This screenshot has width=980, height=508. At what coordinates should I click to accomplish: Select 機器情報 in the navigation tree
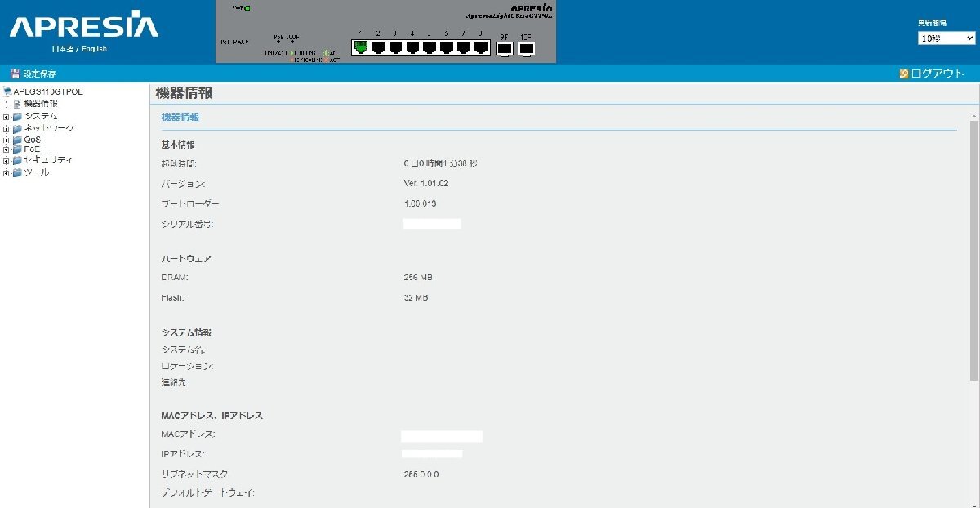coord(41,104)
